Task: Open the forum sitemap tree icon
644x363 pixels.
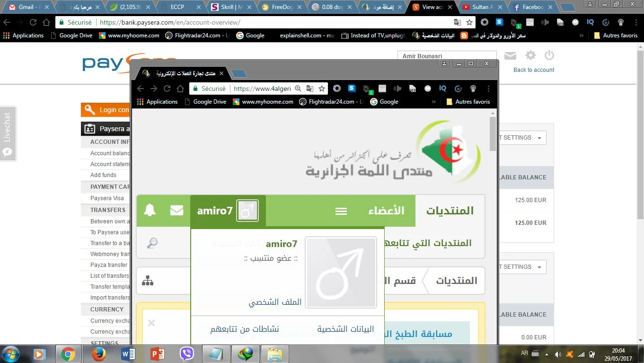Action: pos(148,281)
